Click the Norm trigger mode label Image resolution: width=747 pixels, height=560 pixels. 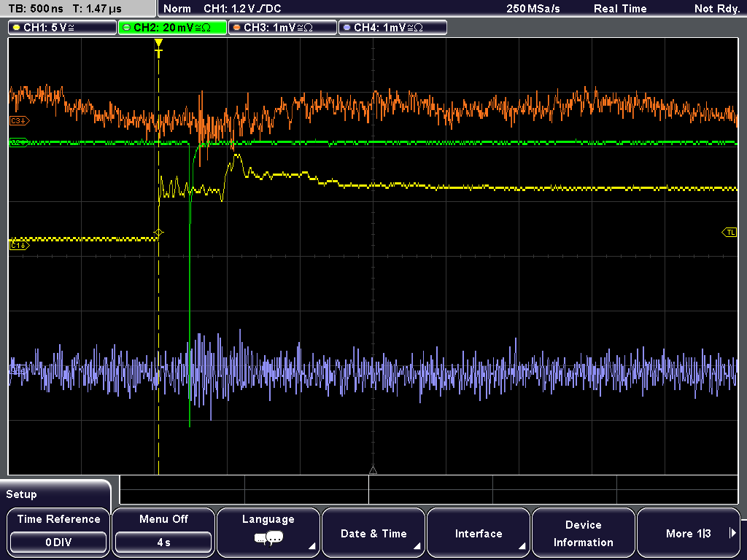177,9
